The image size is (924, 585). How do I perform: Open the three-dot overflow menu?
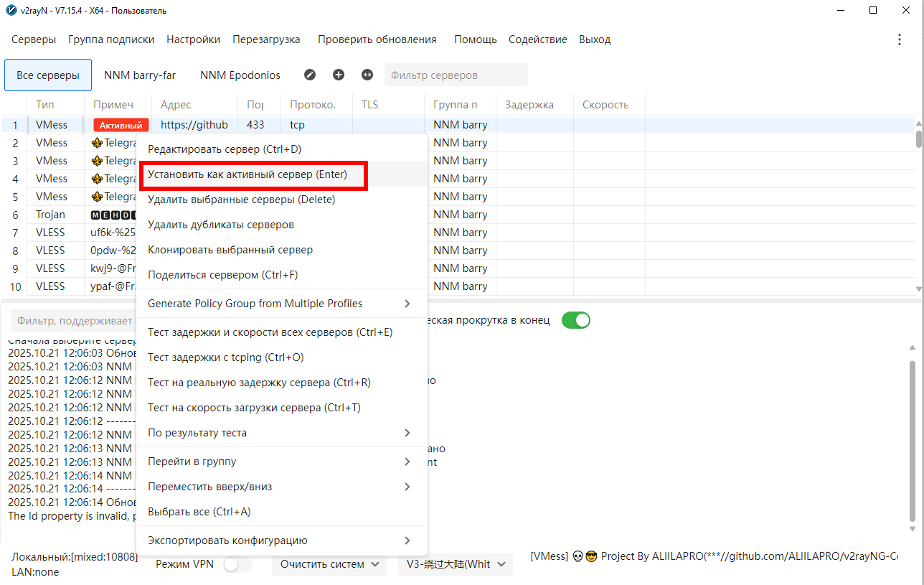coord(900,39)
